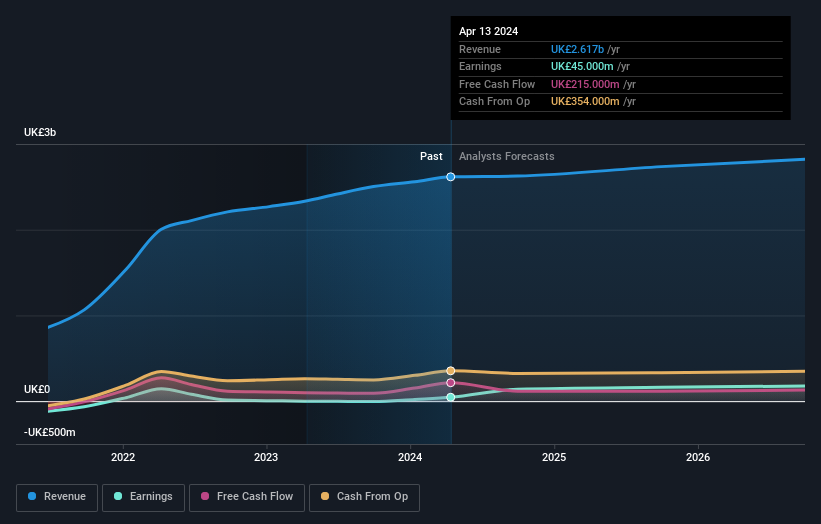821x524 pixels.
Task: Click the Analysts Forecasts label
Action: [507, 157]
